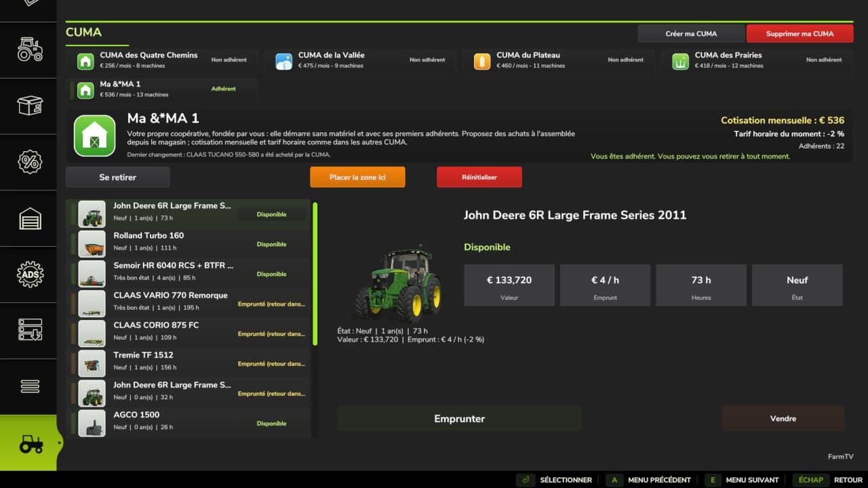The image size is (868, 488).
Task: Click the red Réinitialiser button
Action: click(479, 177)
